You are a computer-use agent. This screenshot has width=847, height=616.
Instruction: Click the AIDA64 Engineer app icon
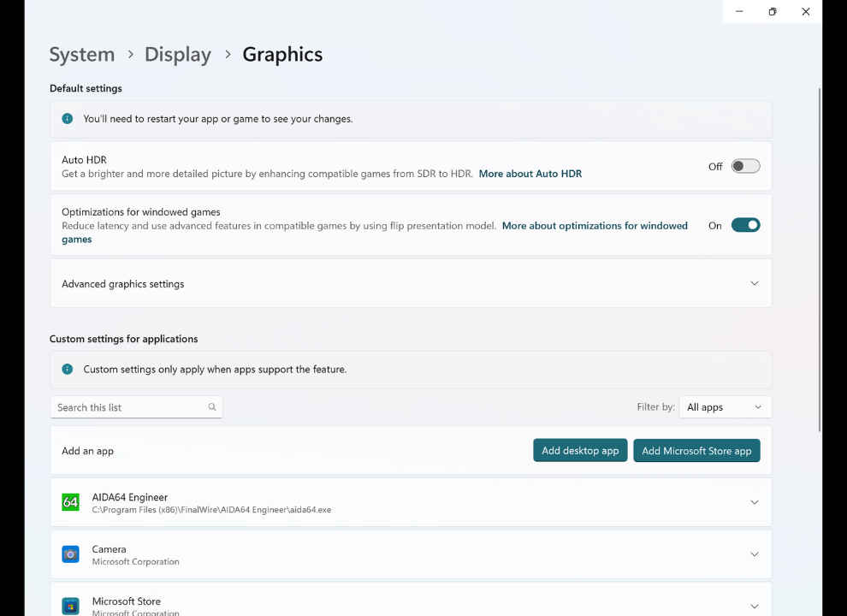coord(70,502)
